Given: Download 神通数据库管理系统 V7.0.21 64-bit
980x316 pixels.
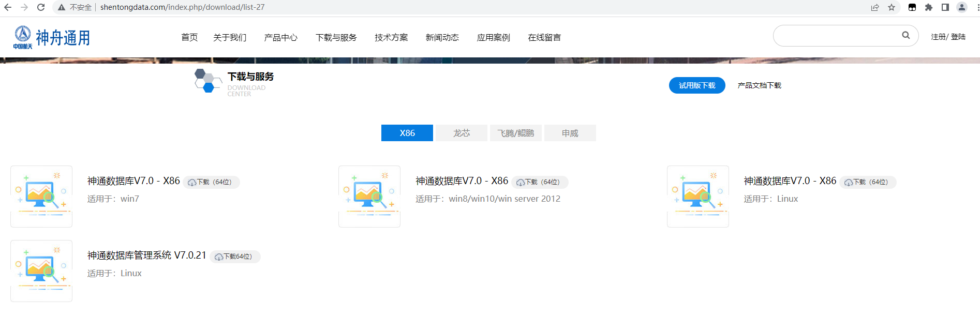Looking at the screenshot, I should coord(235,257).
